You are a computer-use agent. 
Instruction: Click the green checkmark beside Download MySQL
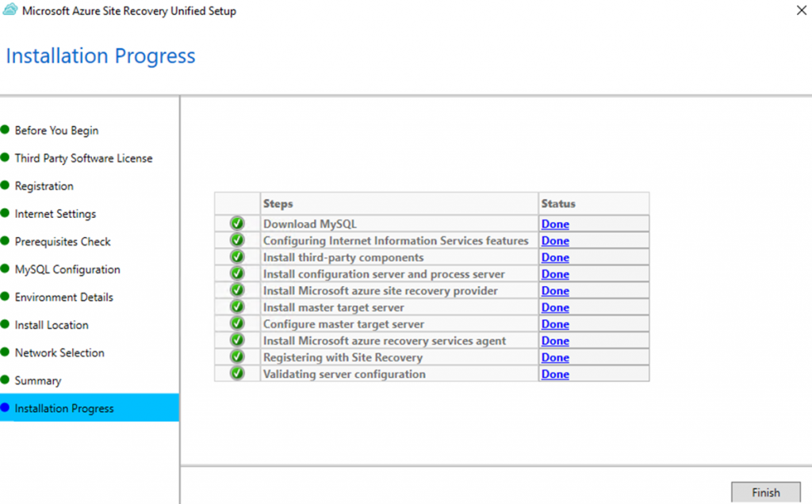point(237,224)
